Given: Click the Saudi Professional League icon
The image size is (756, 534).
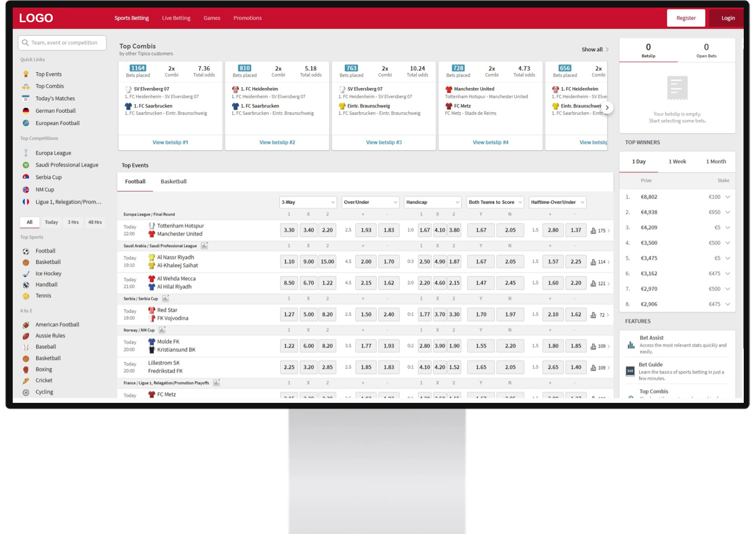Looking at the screenshot, I should (26, 165).
